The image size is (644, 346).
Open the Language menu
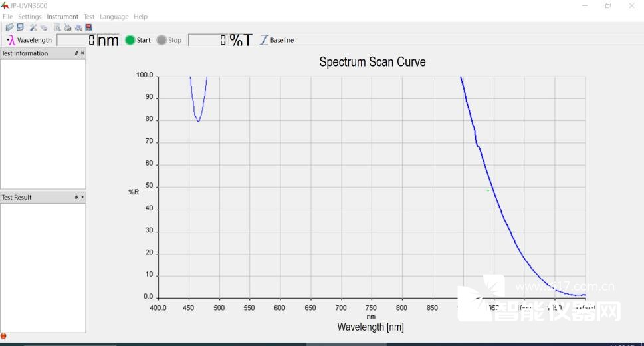pos(114,17)
